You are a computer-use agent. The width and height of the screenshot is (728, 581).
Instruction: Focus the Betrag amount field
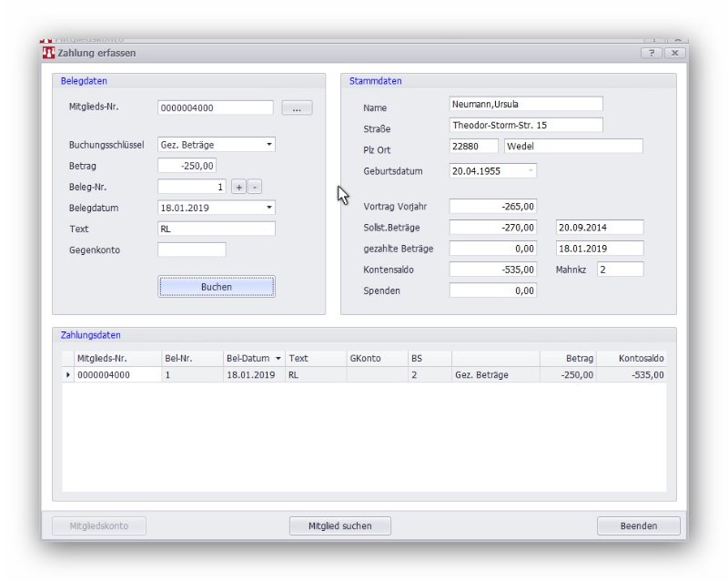click(x=187, y=166)
